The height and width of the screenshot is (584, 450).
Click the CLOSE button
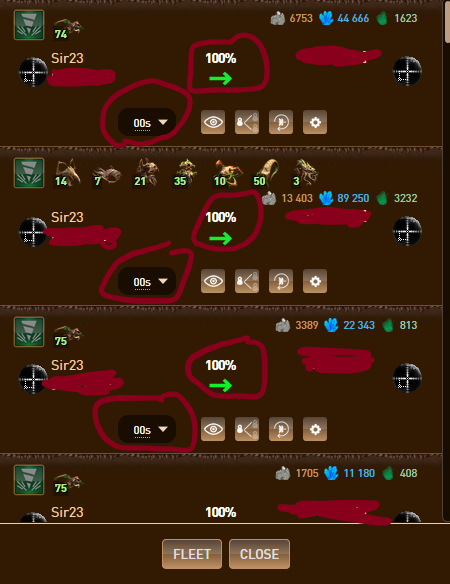[259, 554]
